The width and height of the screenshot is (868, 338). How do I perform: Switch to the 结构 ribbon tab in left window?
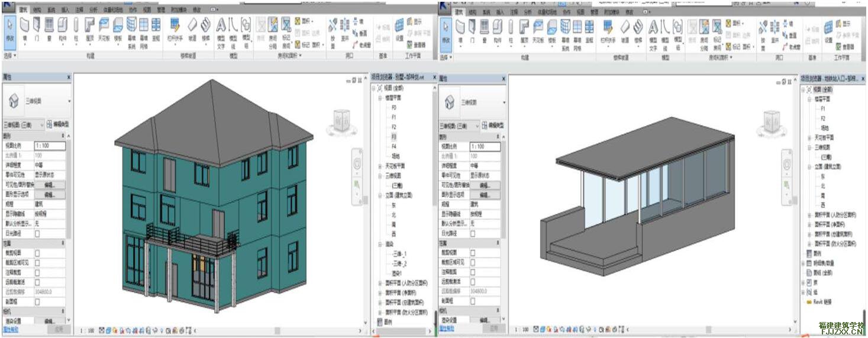pos(37,10)
